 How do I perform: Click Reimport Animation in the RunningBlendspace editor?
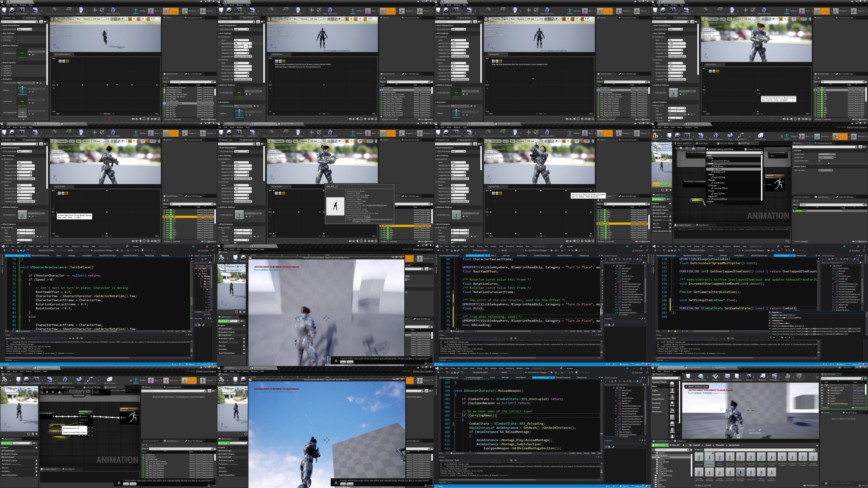[54, 11]
